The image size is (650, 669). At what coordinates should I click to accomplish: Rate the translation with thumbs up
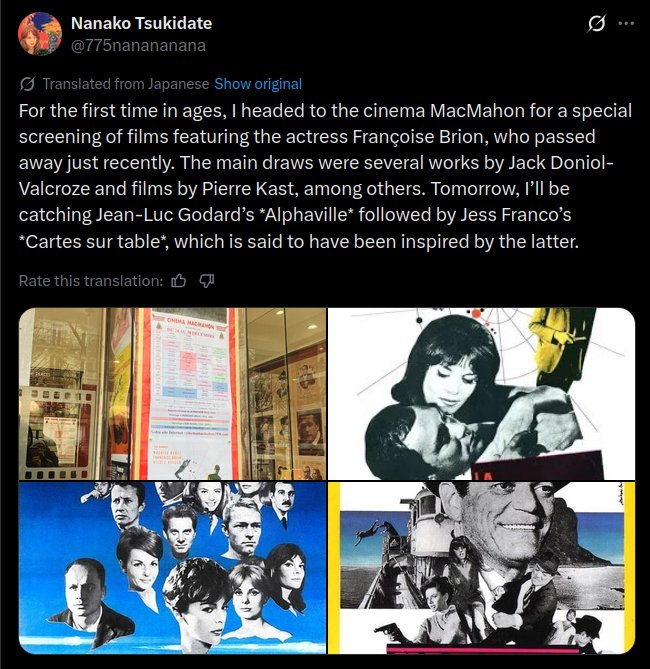[178, 281]
